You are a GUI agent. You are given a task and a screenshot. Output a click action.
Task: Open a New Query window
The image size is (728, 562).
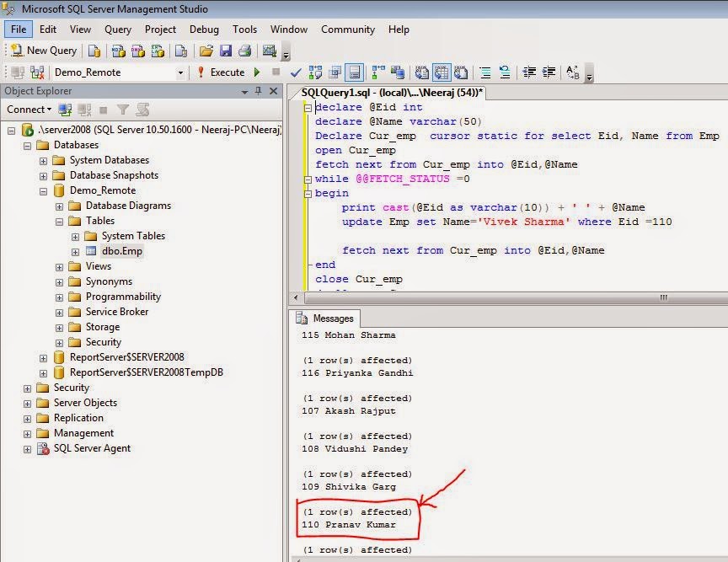(x=43, y=51)
